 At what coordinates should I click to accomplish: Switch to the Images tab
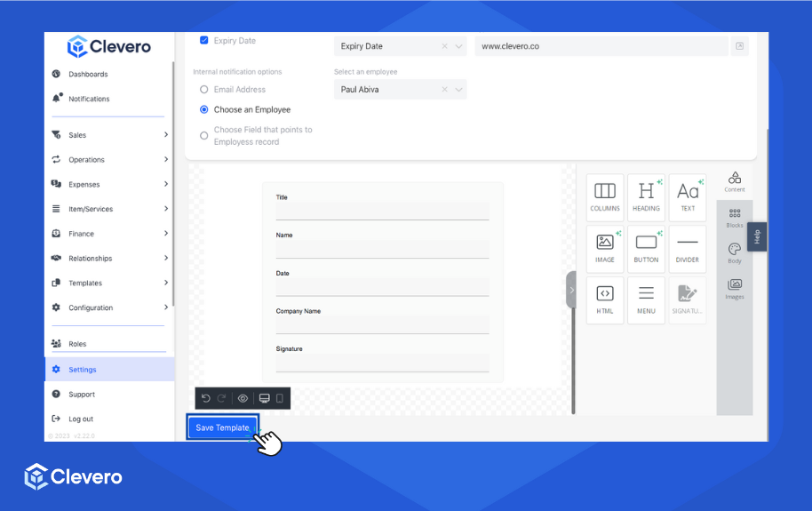735,289
